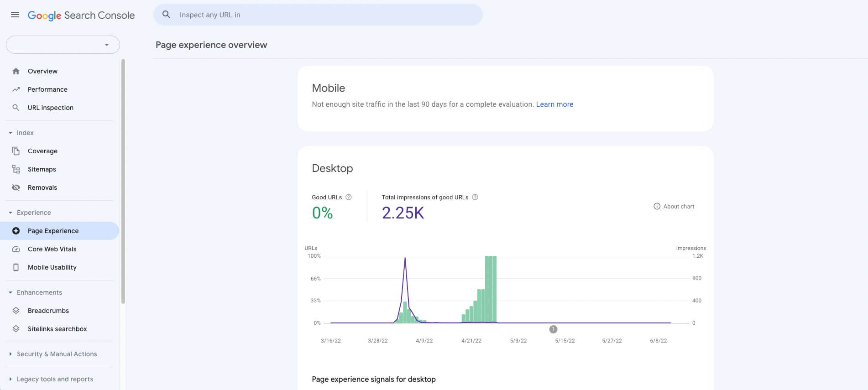
Task: Expand Security & Manual Actions section
Action: tap(10, 354)
